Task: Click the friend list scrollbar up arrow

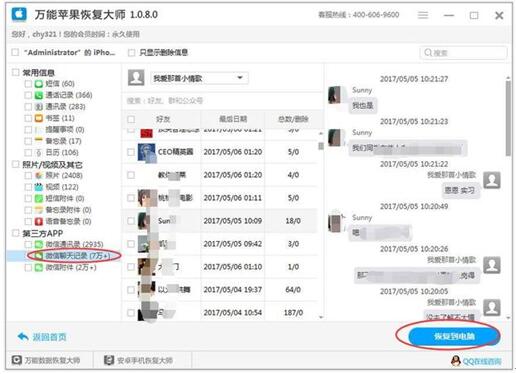Action: point(321,133)
